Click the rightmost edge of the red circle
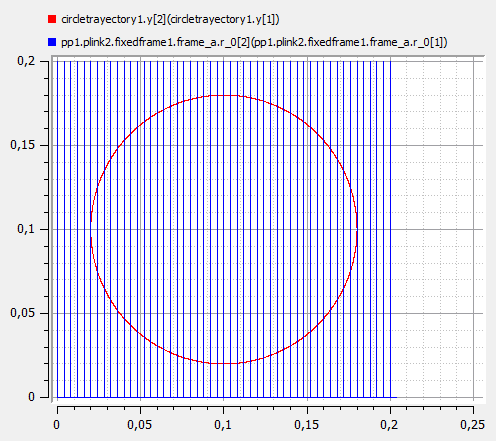 click(357, 229)
